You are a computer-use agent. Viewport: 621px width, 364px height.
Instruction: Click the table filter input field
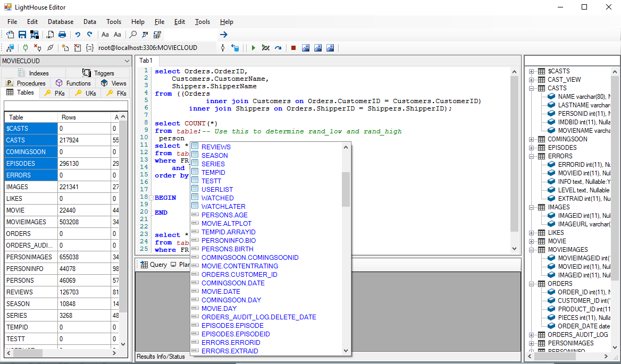coord(66,106)
